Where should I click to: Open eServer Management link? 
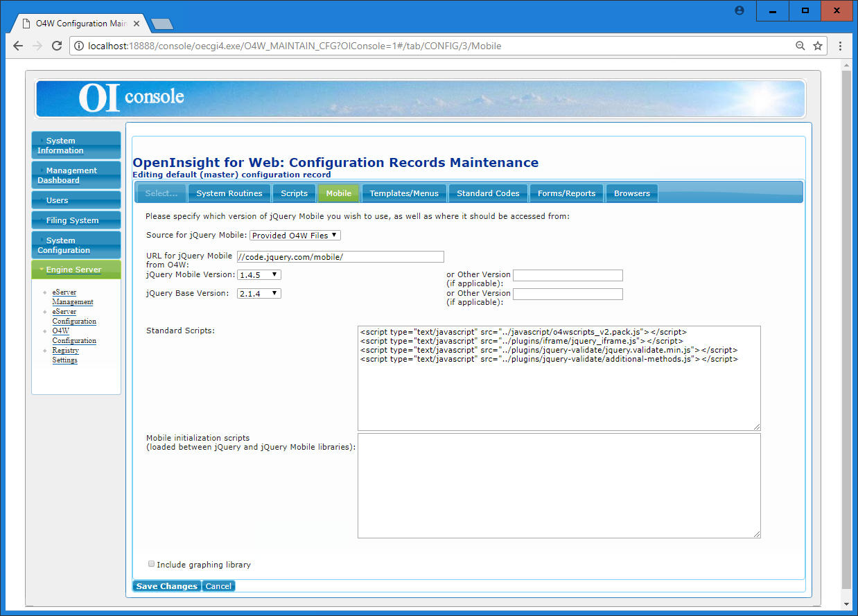(x=73, y=297)
